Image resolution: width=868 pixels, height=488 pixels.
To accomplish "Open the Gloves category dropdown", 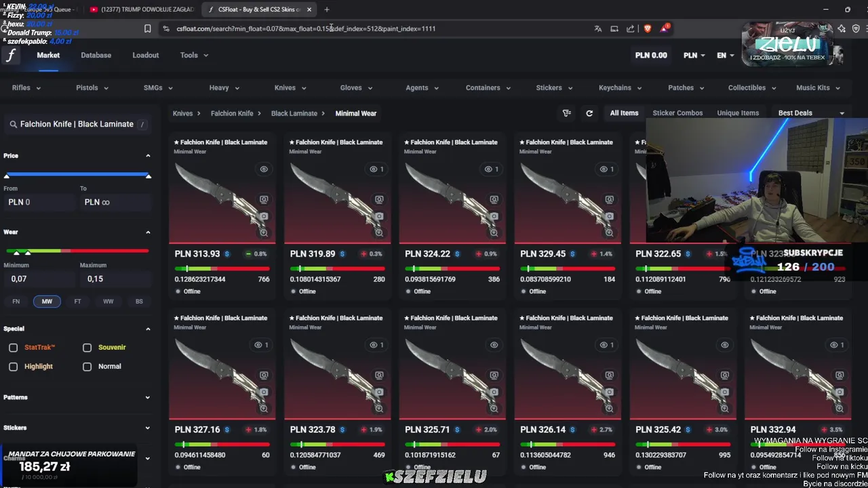I will [356, 88].
